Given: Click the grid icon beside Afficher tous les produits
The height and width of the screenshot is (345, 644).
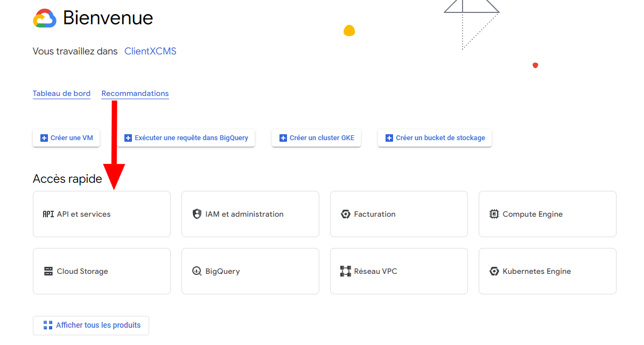Looking at the screenshot, I should click(48, 325).
